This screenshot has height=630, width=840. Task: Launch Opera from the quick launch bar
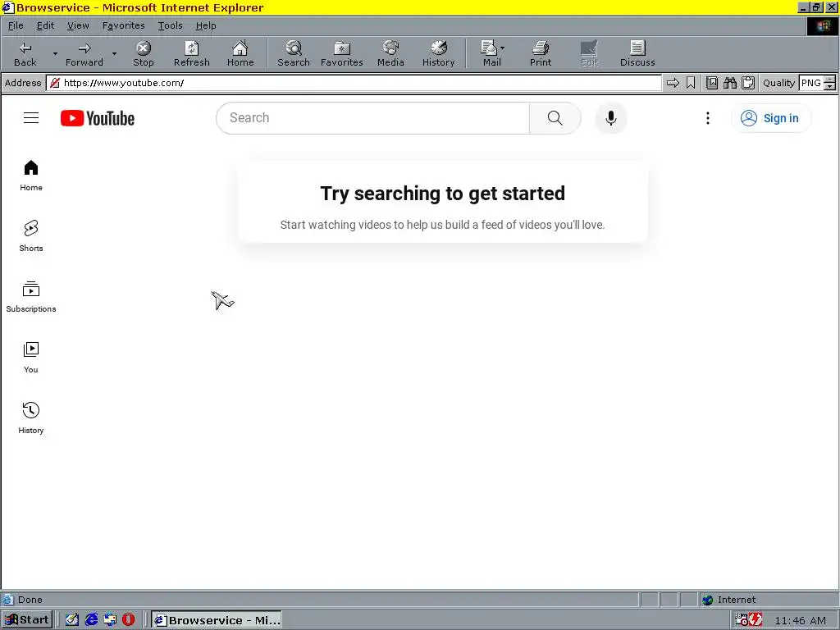click(x=129, y=620)
